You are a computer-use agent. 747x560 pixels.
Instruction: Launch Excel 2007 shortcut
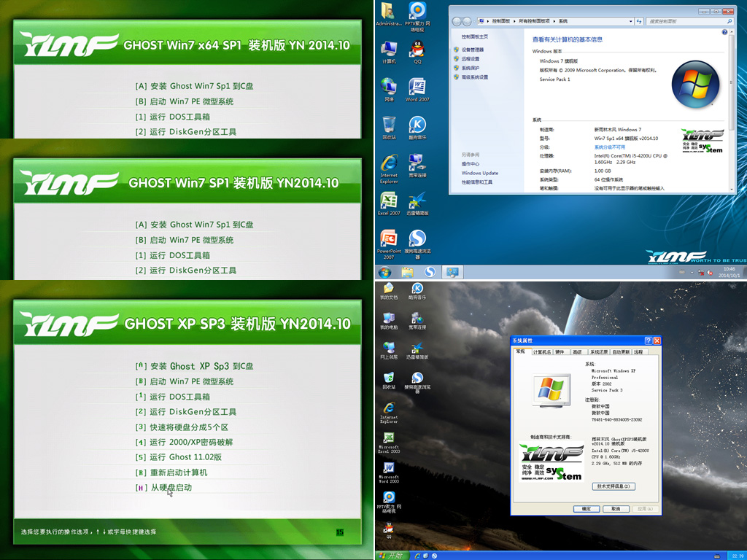click(389, 203)
